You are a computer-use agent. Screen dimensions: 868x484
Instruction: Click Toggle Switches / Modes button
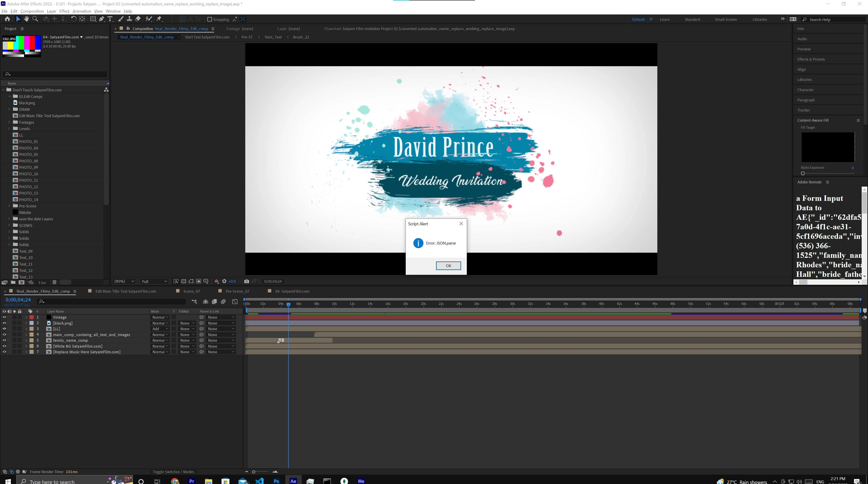[x=173, y=472]
